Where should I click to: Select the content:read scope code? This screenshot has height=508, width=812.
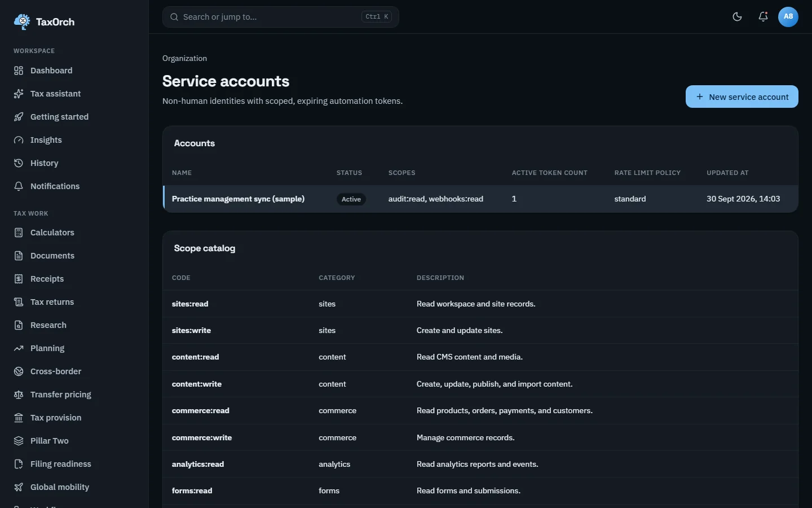click(x=195, y=357)
